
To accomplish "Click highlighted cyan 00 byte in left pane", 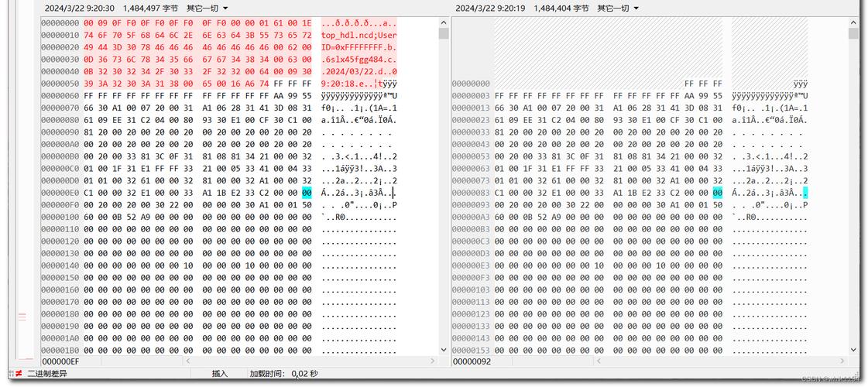I will point(307,193).
